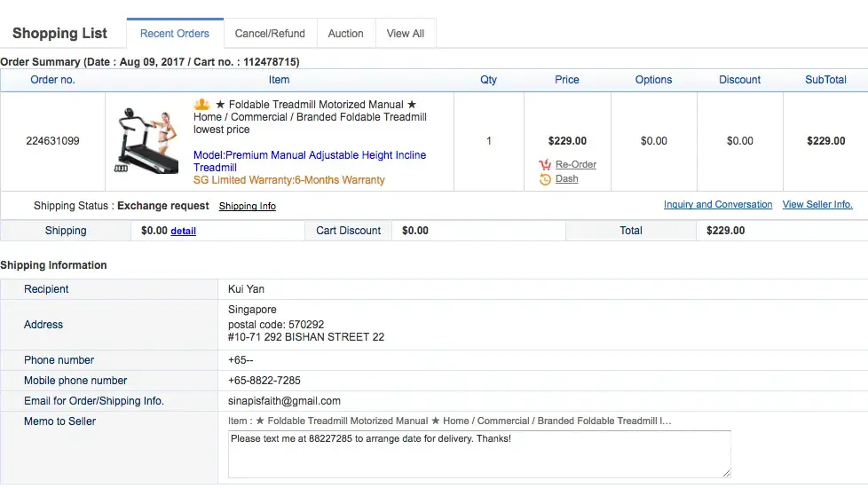Select the Auction tab
The height and width of the screenshot is (488, 868).
[x=345, y=34]
